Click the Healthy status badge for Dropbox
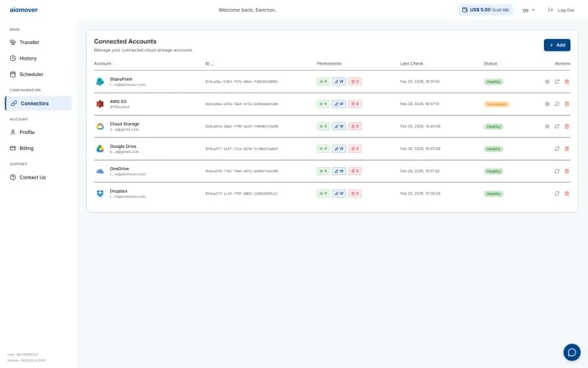The height and width of the screenshot is (368, 588). point(493,194)
